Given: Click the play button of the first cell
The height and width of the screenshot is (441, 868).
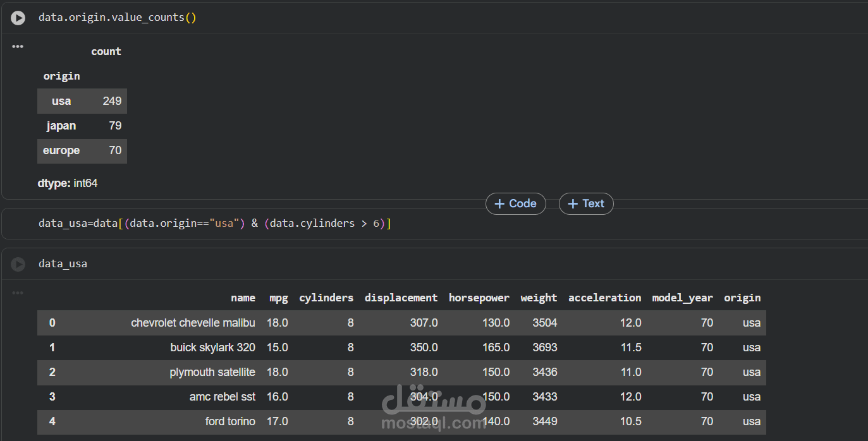Looking at the screenshot, I should point(18,18).
